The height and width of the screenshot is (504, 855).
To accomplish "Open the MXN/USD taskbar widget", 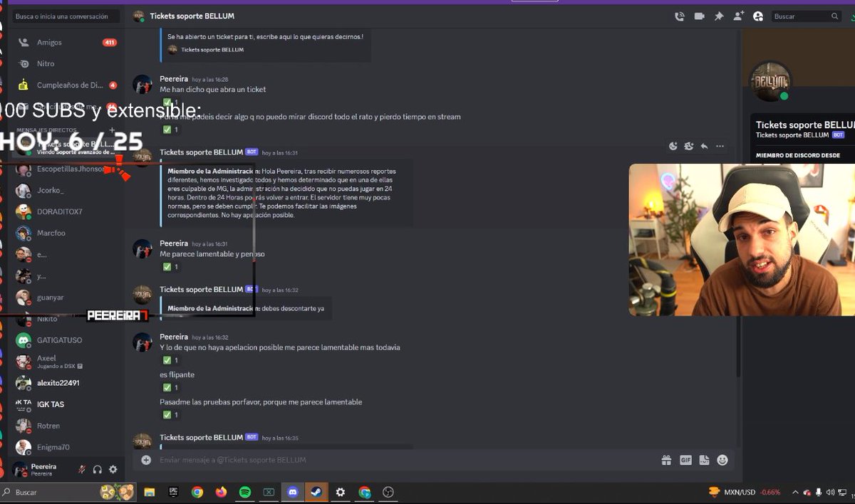I will click(x=745, y=492).
